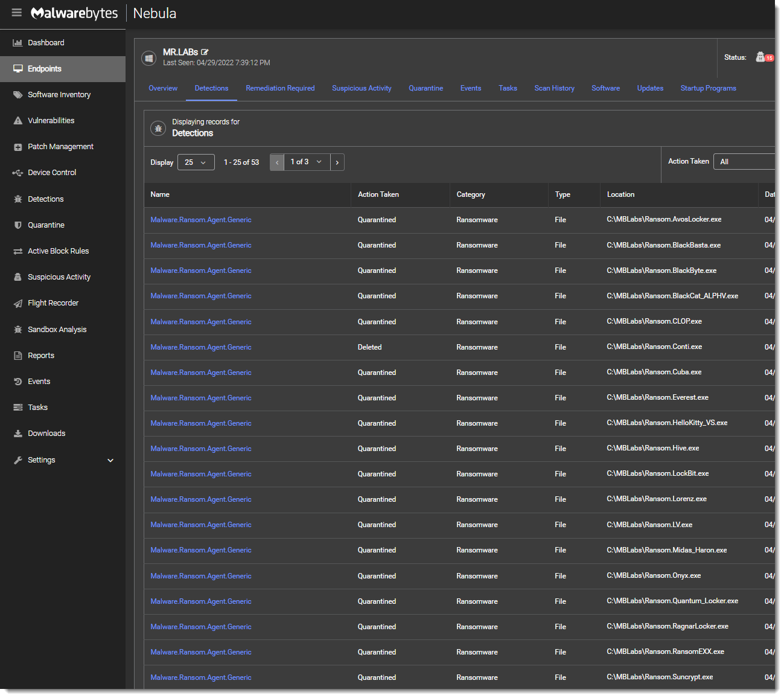Switch to the Quarantine tab
Viewport: 784px width, 698px height.
pyautogui.click(x=426, y=88)
